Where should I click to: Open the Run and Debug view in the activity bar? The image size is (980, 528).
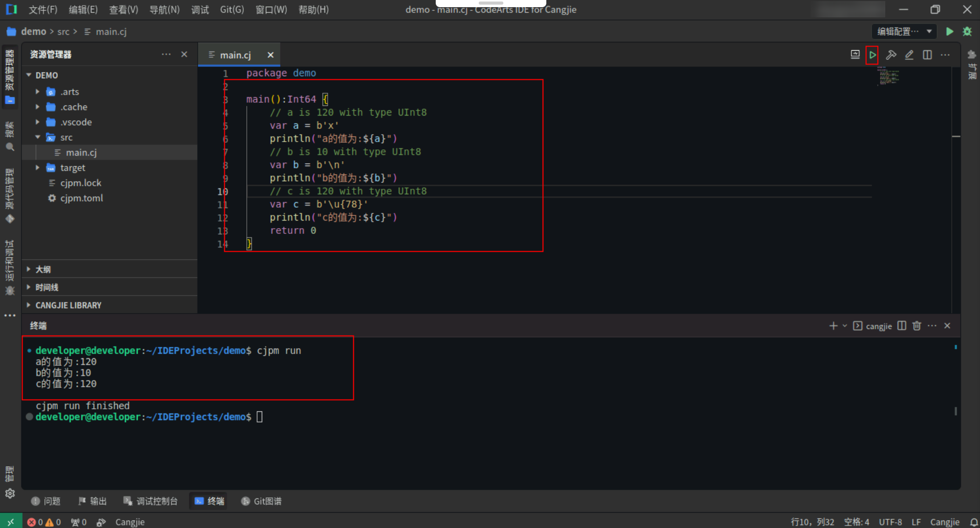10,268
